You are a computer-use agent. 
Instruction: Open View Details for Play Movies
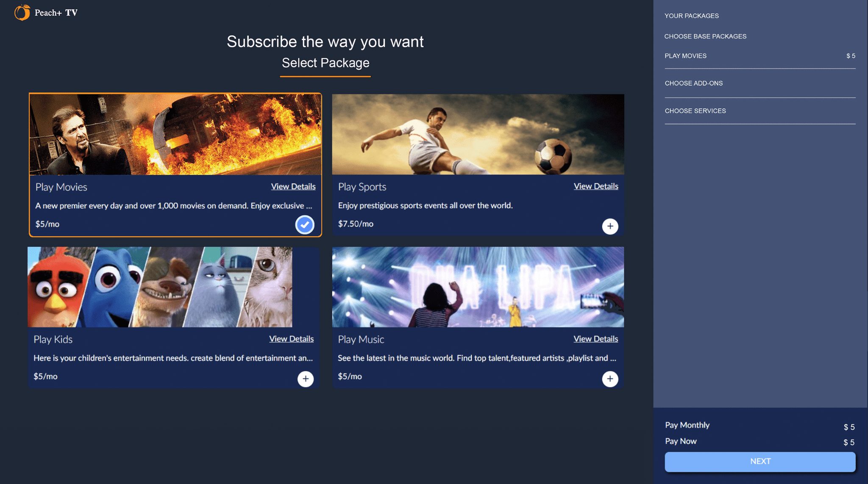(293, 186)
